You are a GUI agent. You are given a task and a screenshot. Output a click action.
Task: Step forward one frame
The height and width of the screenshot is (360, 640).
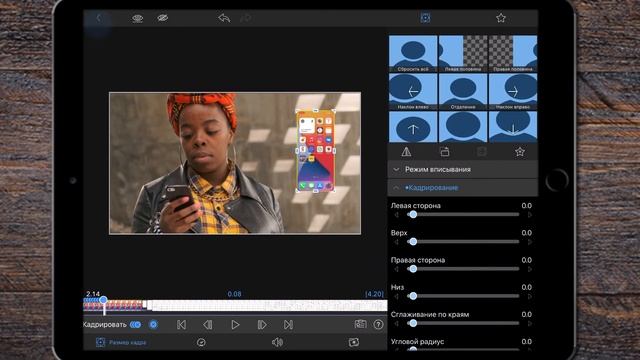262,325
